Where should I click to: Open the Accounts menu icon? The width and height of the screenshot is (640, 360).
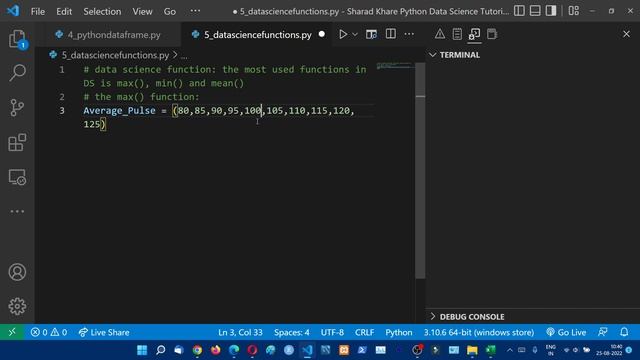click(x=17, y=272)
